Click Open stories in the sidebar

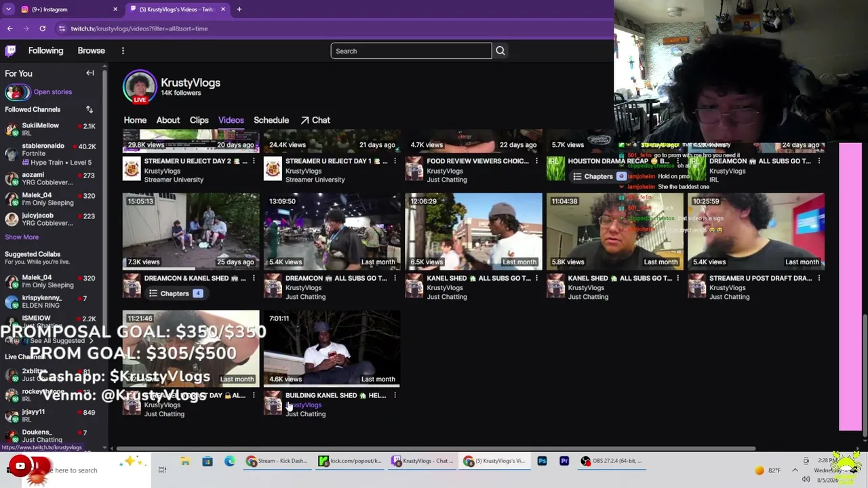pos(53,92)
